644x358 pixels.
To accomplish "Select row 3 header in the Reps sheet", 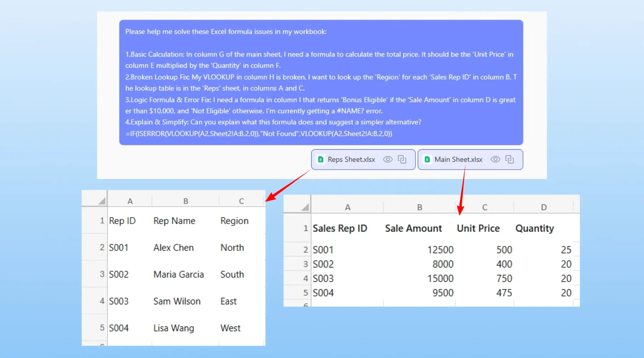I will (x=102, y=274).
